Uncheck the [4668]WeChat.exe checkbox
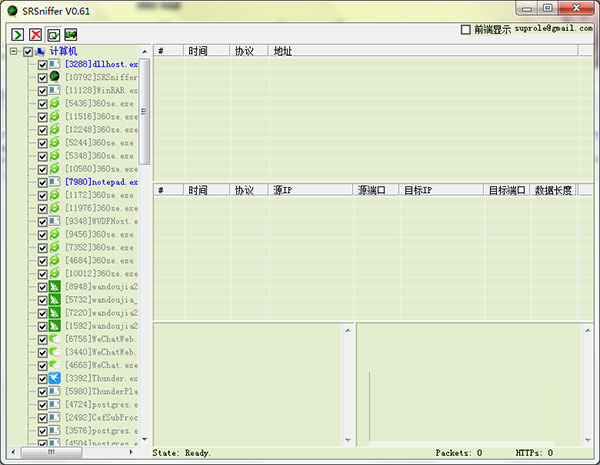The width and height of the screenshot is (600, 465). point(42,365)
